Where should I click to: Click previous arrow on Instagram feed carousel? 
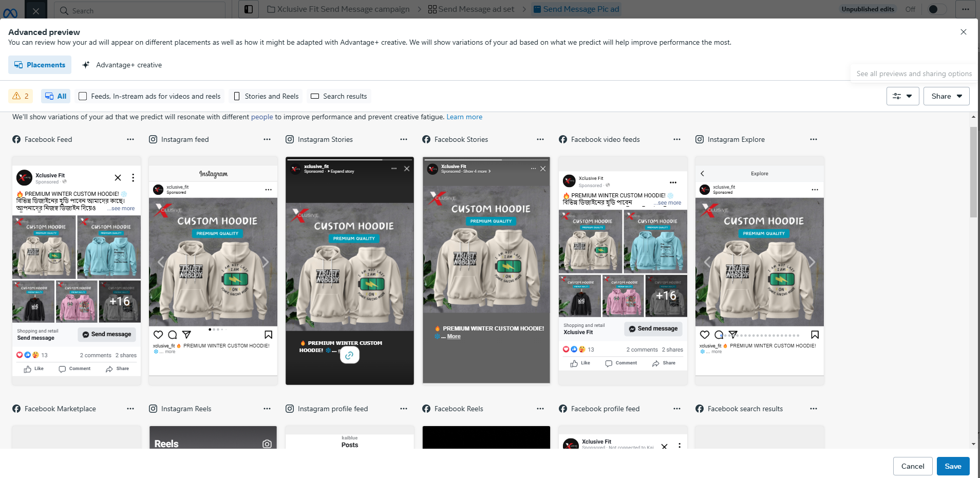click(x=160, y=262)
